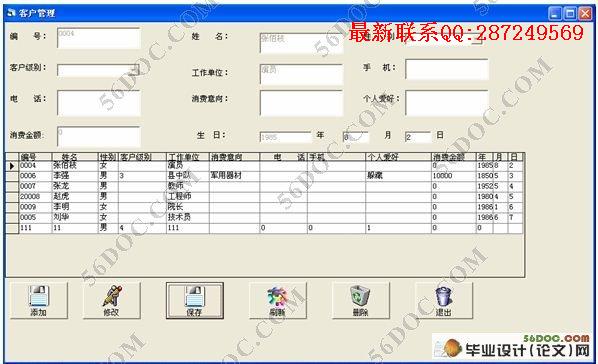Select name cell 李强

tap(75, 176)
